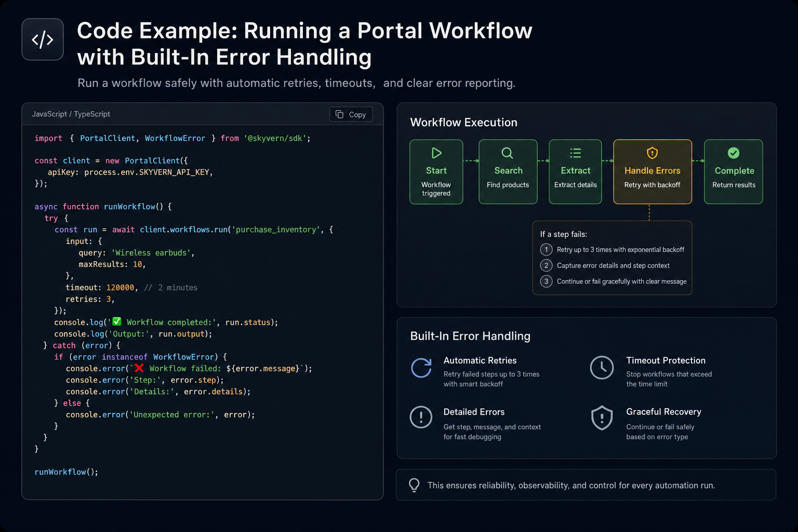Click the 'retries: 3,' code line

(90, 299)
